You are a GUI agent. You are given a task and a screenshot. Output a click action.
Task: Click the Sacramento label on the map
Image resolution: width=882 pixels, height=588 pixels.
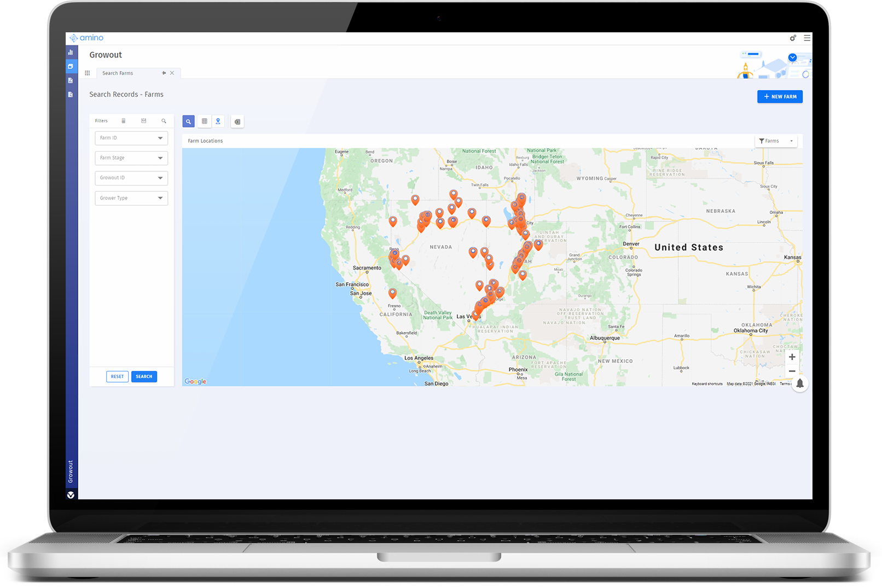[367, 268]
